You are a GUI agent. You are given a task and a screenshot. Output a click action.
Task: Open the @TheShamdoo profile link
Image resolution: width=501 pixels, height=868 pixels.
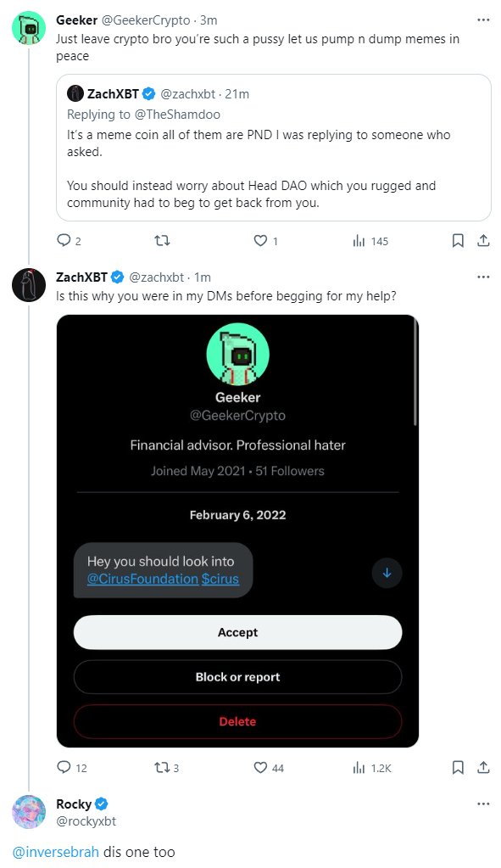pos(177,114)
